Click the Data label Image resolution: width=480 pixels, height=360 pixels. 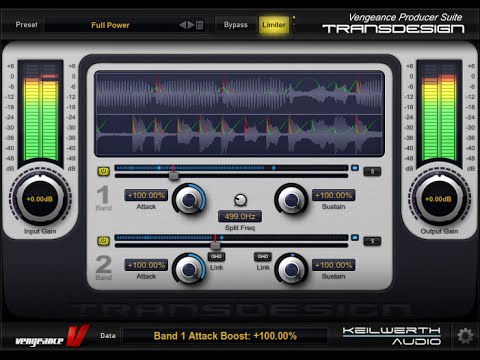click(108, 336)
